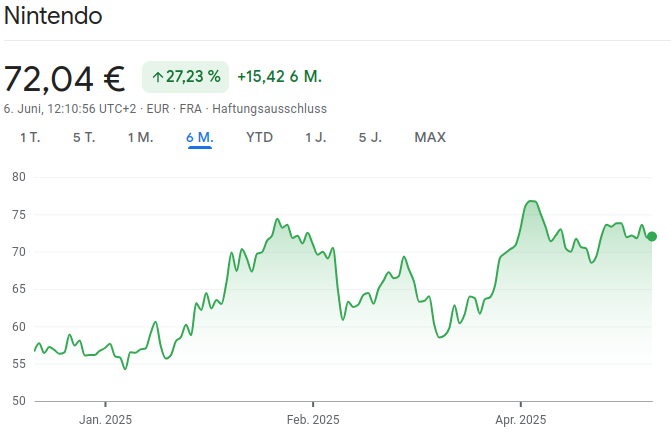Viewport: 671px width, 438px height.
Task: Click the Nintendo stock title
Action: point(53,16)
